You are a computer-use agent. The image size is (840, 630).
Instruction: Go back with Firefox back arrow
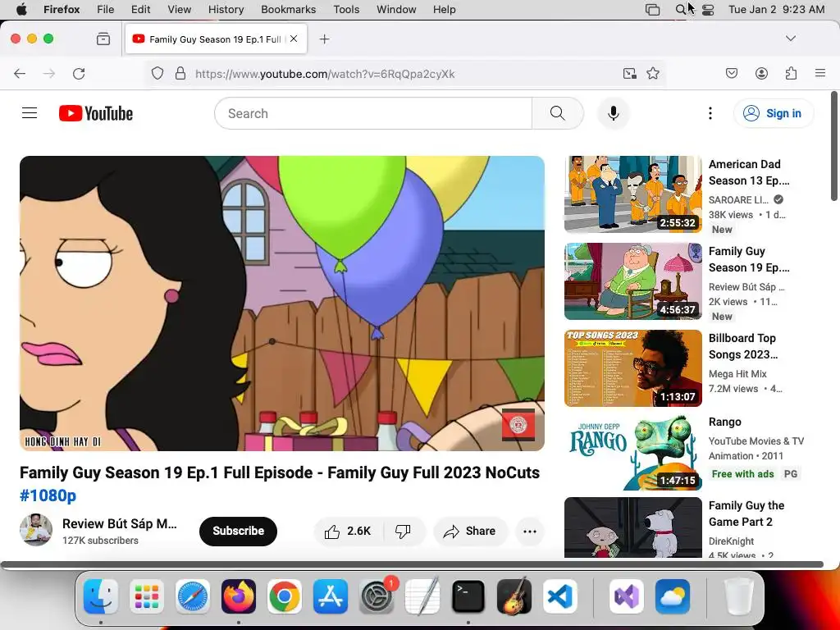pos(20,73)
